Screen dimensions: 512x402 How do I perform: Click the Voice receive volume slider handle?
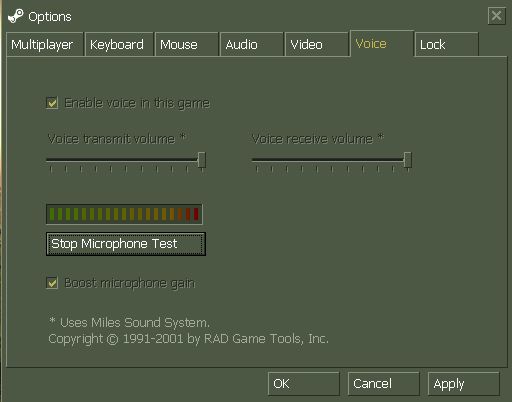point(408,160)
